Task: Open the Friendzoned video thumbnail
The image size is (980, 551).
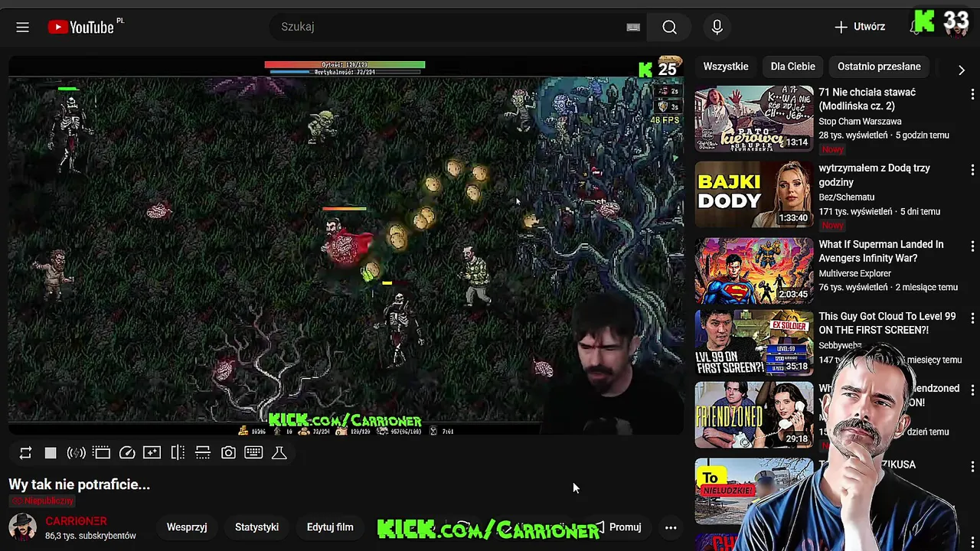Action: (754, 415)
